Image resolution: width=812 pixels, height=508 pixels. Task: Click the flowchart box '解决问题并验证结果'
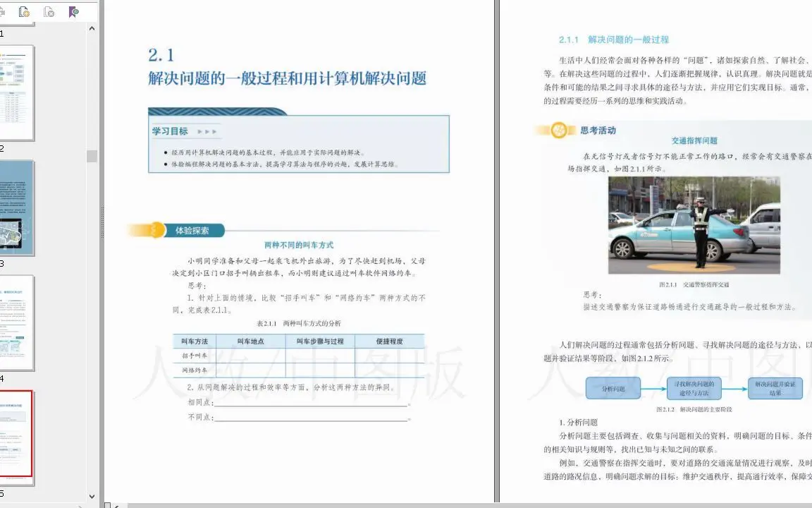pos(775,388)
